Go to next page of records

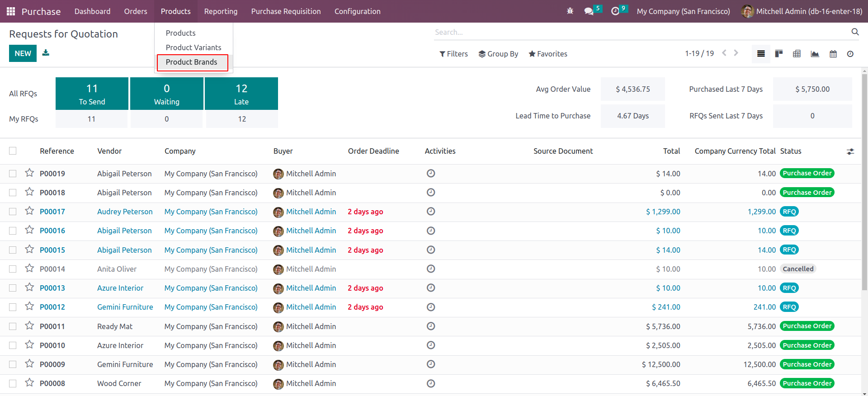736,53
